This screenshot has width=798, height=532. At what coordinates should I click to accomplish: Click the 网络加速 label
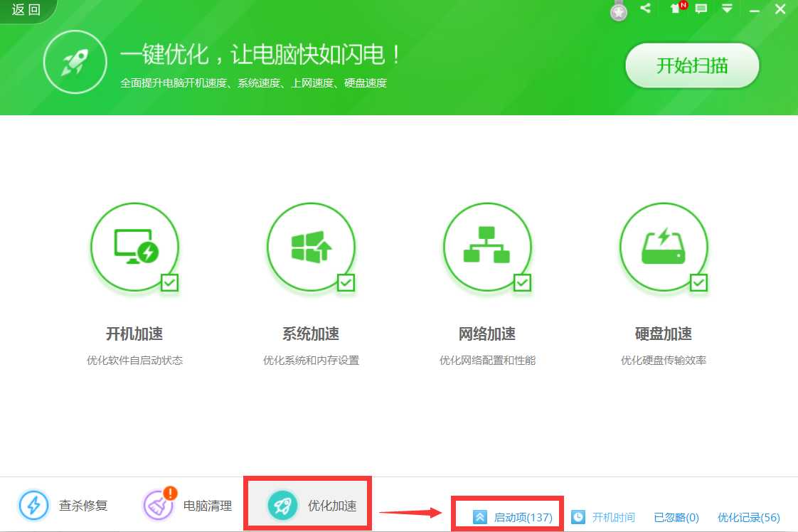[487, 334]
